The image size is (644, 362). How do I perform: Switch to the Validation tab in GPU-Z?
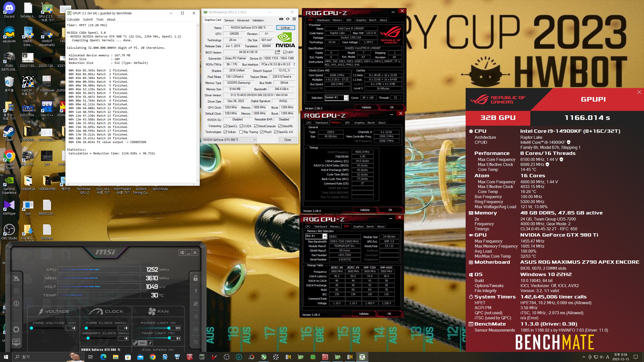pos(258,20)
